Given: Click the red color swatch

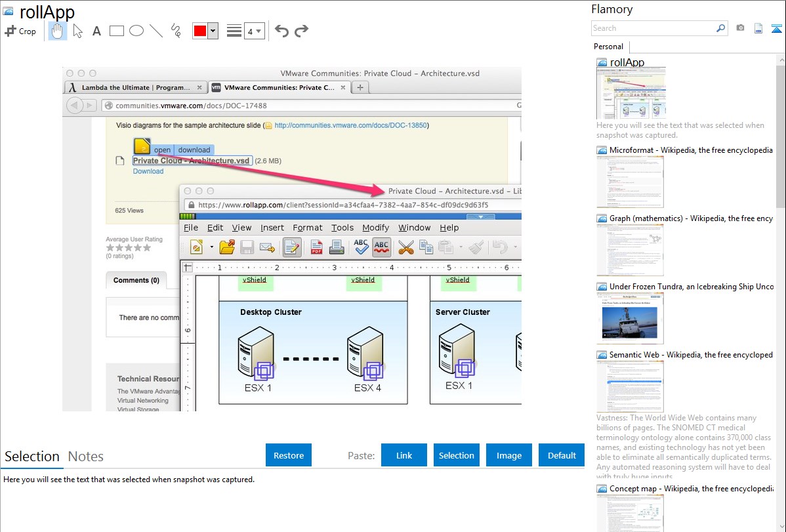Looking at the screenshot, I should (x=200, y=31).
